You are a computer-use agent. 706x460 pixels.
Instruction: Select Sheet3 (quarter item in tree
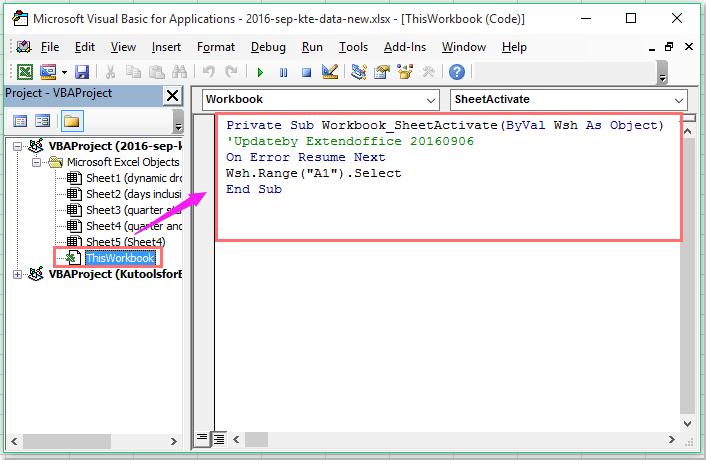(x=124, y=210)
